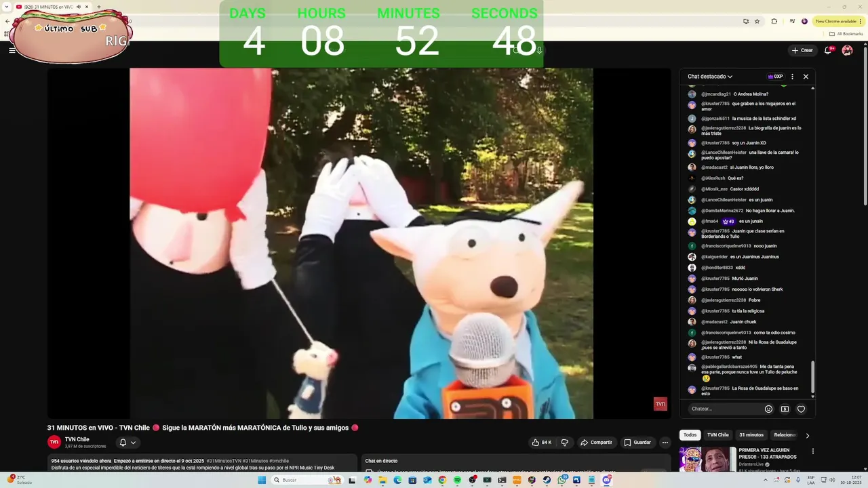The height and width of the screenshot is (488, 868).
Task: Open the YouTube account avatar menu
Action: point(847,50)
